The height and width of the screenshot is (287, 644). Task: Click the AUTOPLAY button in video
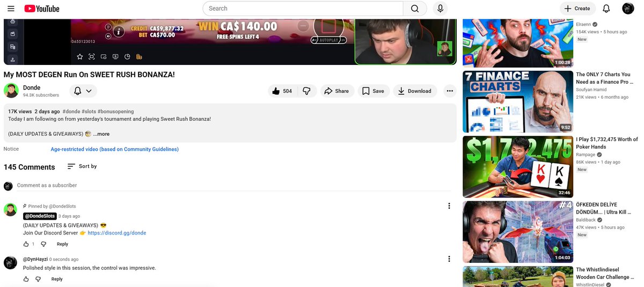tap(328, 40)
